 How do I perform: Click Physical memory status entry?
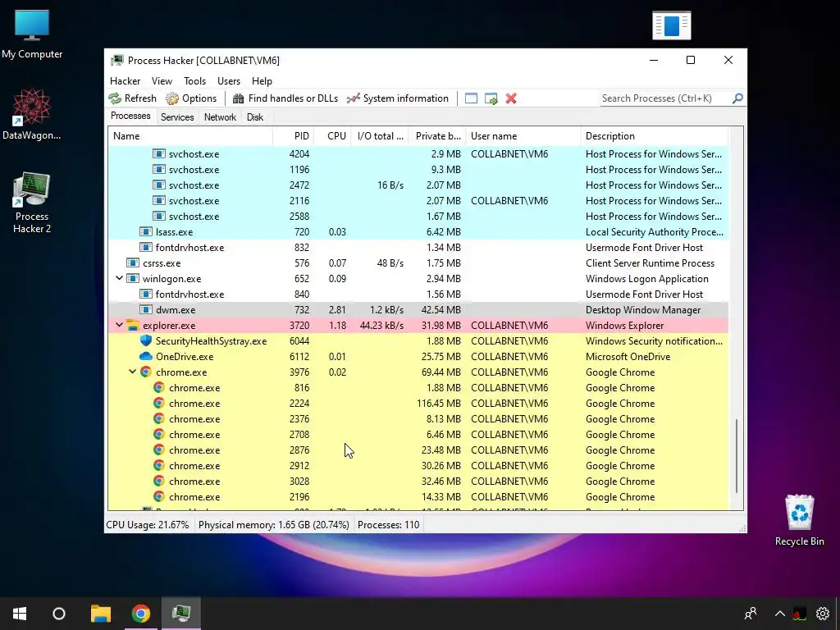[x=273, y=525]
